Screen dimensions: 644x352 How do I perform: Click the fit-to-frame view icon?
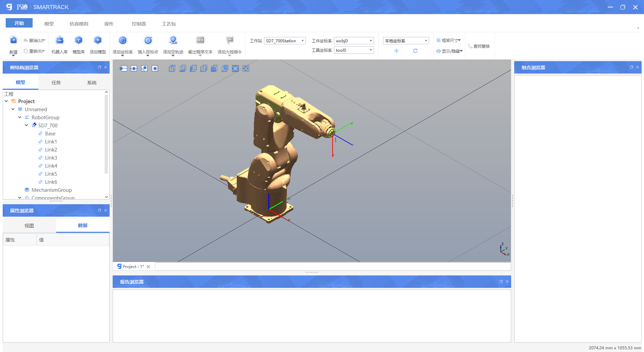(235, 69)
